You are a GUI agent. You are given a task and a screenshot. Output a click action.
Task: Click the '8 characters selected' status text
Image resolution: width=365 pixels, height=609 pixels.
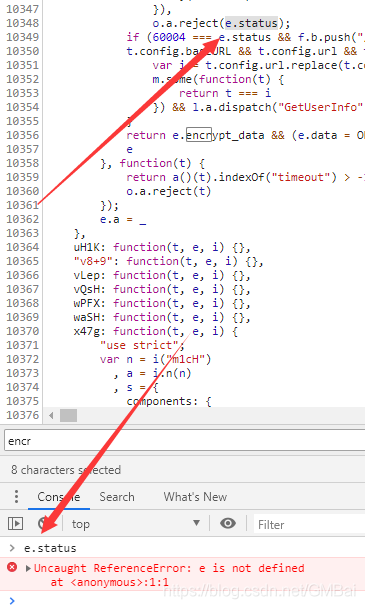(66, 470)
